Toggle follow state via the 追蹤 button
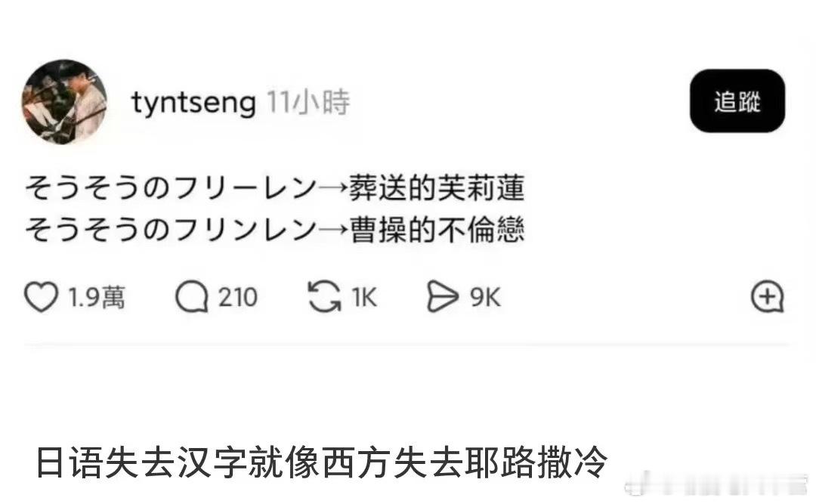The image size is (816, 504). [737, 102]
